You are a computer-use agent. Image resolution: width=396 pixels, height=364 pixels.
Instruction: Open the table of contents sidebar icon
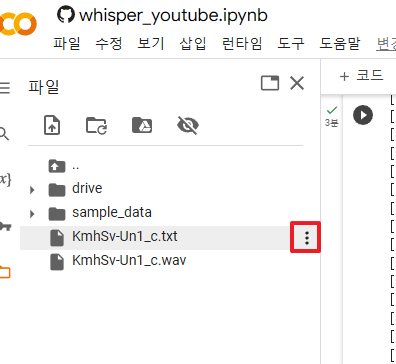point(5,88)
